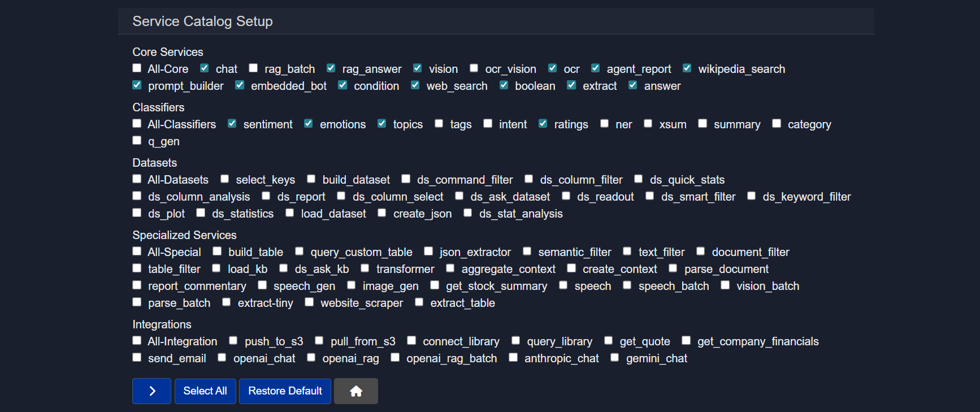Uncheck the embedded_bot checkbox

pyautogui.click(x=240, y=85)
